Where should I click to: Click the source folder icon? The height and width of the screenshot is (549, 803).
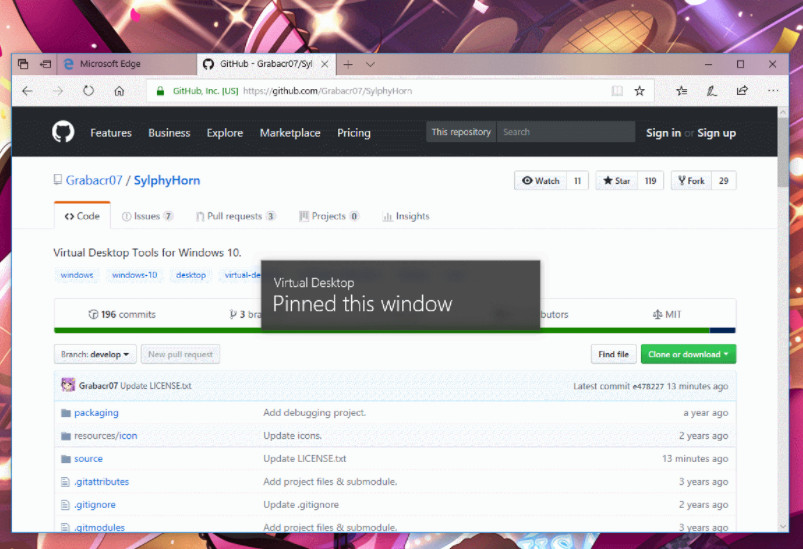[x=66, y=459]
